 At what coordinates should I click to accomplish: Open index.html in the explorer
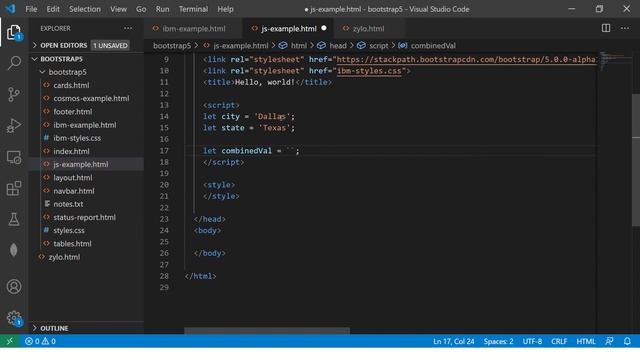[x=71, y=151]
